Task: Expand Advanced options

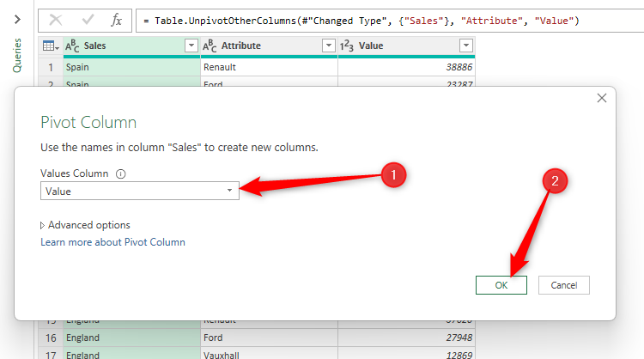Action: 85,225
